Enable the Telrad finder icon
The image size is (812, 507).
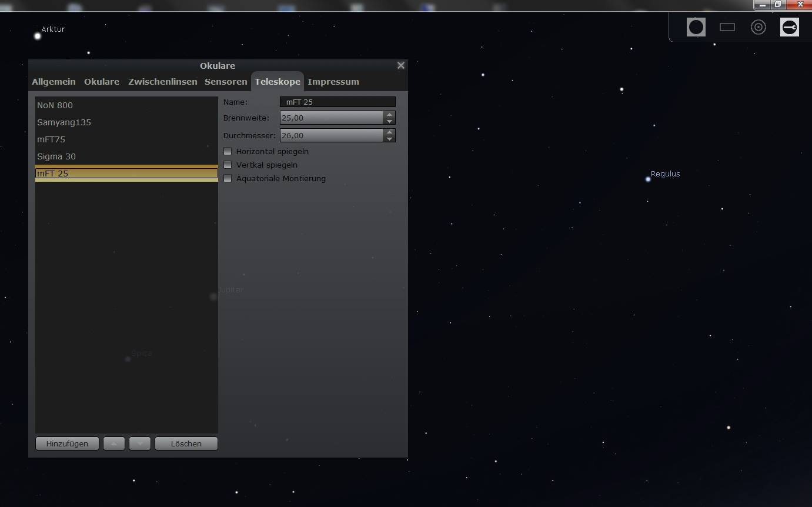coord(758,27)
